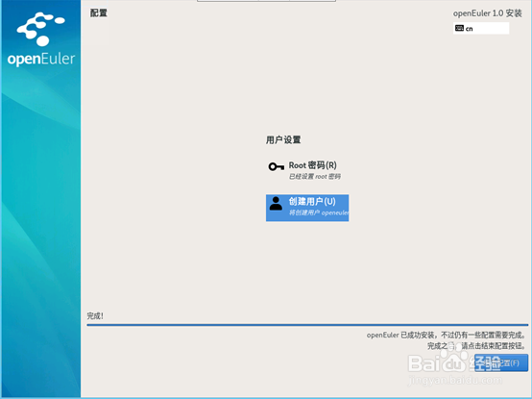Click the user silhouette icon for 创建用户
Screen dimensions: 532x399
coord(276,204)
